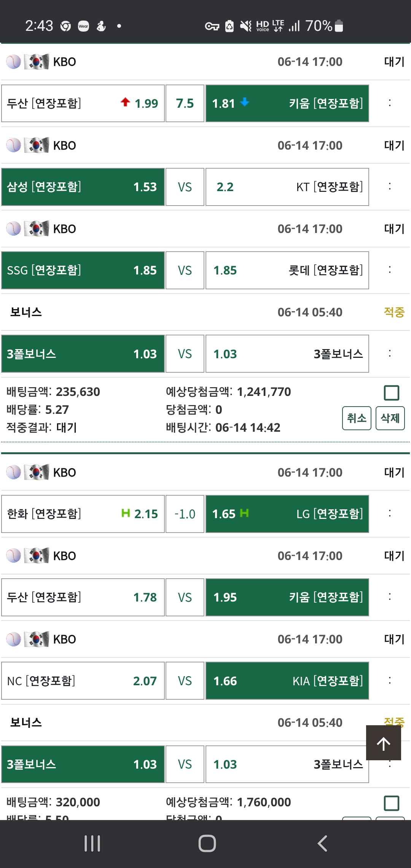Tap the 키움 1.81 selected odds cell
This screenshot has height=868, width=411.
(x=287, y=103)
